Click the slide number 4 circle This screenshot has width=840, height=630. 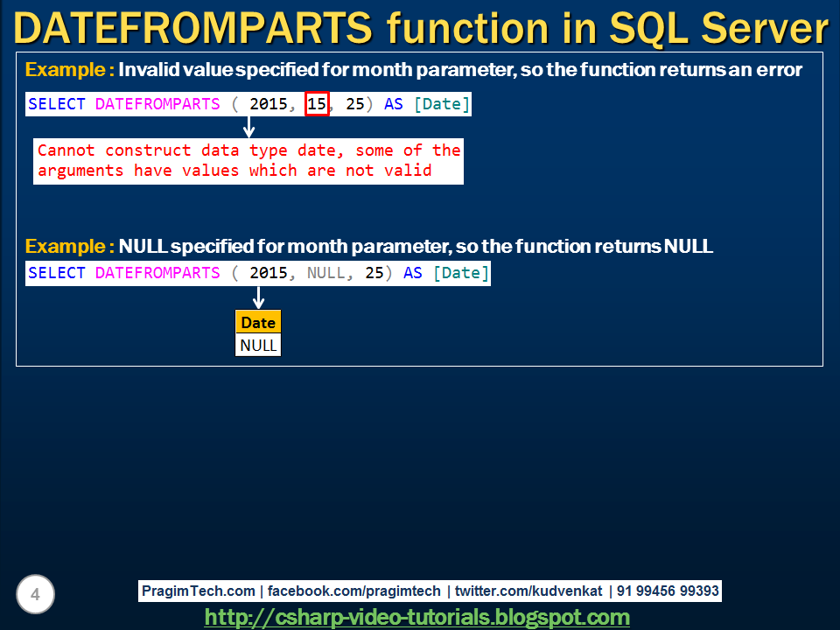(x=35, y=594)
